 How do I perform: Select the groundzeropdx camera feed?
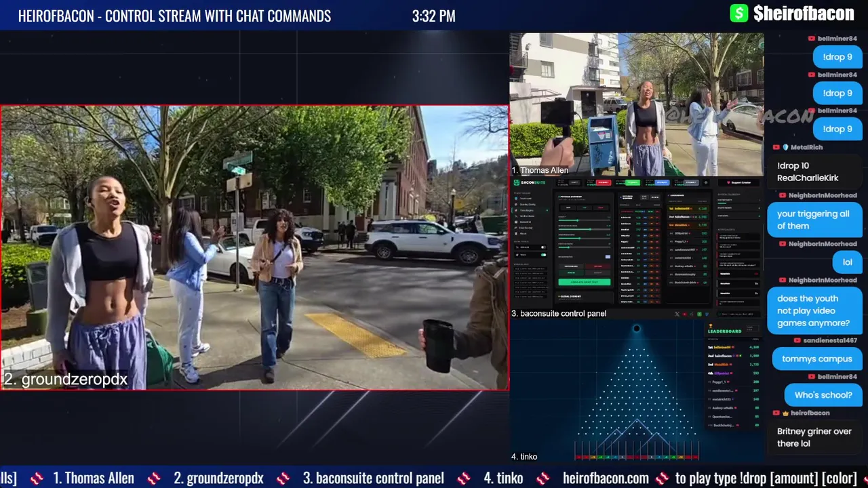coord(254,247)
